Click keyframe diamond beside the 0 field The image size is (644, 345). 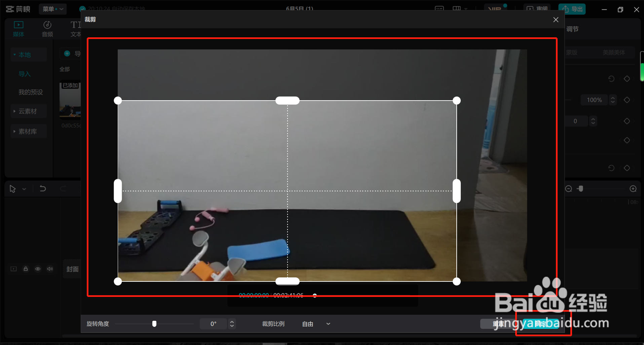pyautogui.click(x=627, y=121)
